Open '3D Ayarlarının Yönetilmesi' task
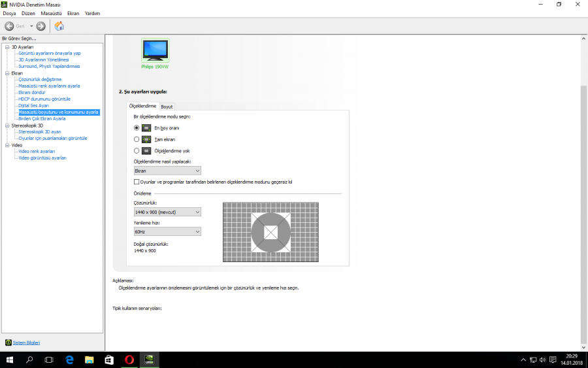The width and height of the screenshot is (588, 368). click(x=44, y=59)
